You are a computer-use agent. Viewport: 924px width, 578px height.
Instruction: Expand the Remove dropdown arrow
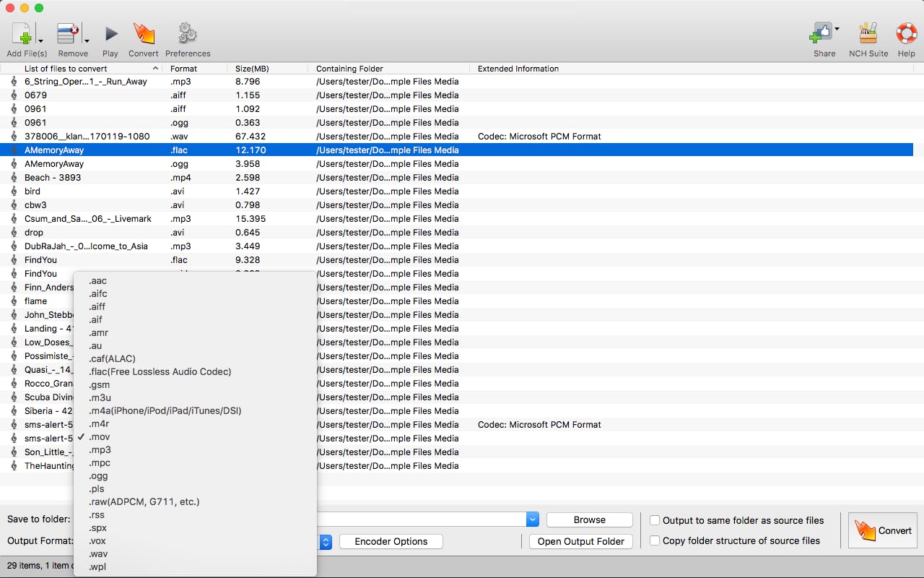tap(87, 40)
